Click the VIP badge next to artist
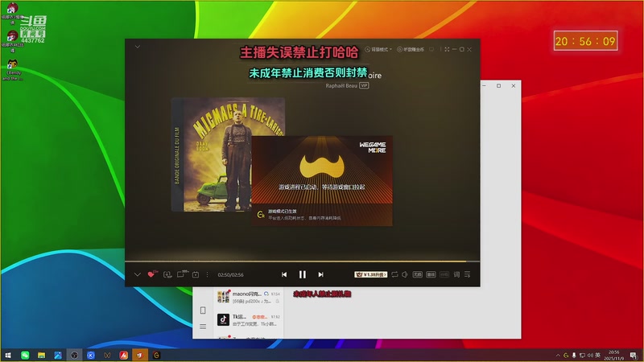The height and width of the screenshot is (362, 644). point(365,85)
